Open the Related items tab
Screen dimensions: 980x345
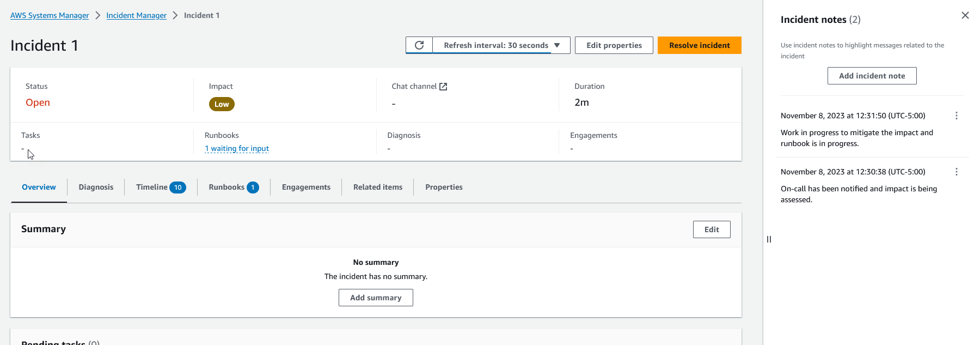pos(378,187)
